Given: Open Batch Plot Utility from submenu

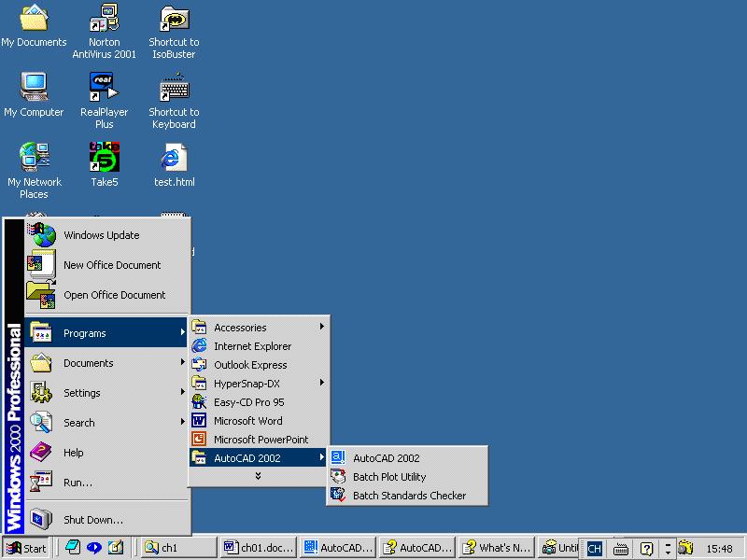Looking at the screenshot, I should [407, 476].
